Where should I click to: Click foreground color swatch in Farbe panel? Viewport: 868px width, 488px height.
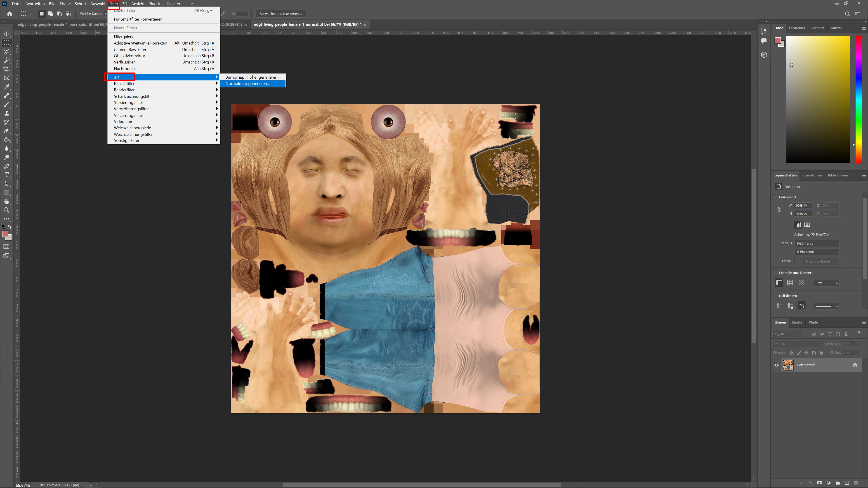pyautogui.click(x=778, y=41)
